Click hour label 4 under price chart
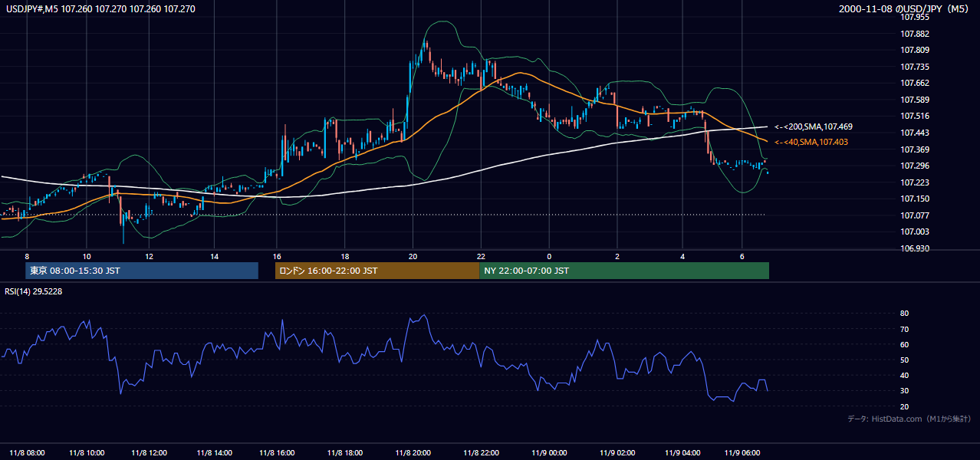Screen dimensions: 980x460 [682, 256]
